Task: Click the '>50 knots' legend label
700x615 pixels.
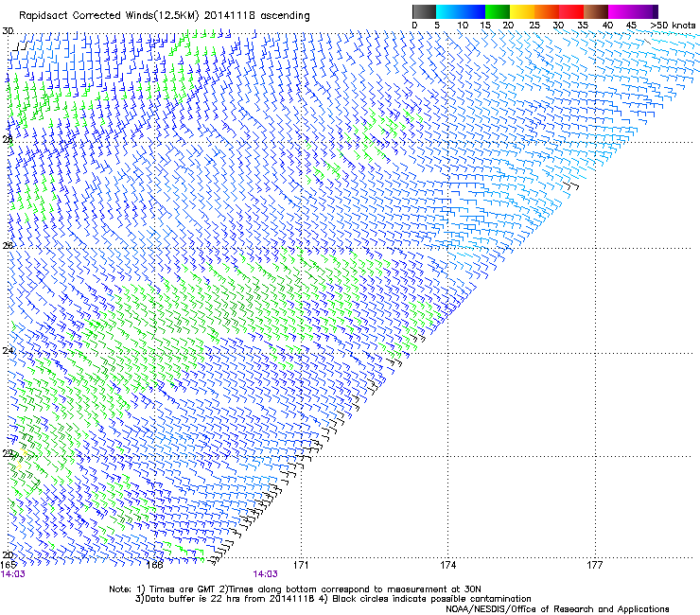Action: [x=673, y=26]
